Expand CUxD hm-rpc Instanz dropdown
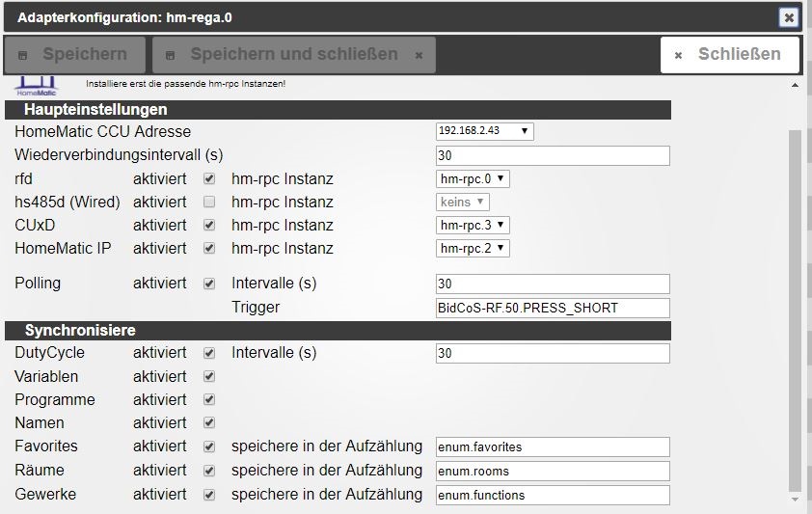The height and width of the screenshot is (514, 812). (x=473, y=226)
